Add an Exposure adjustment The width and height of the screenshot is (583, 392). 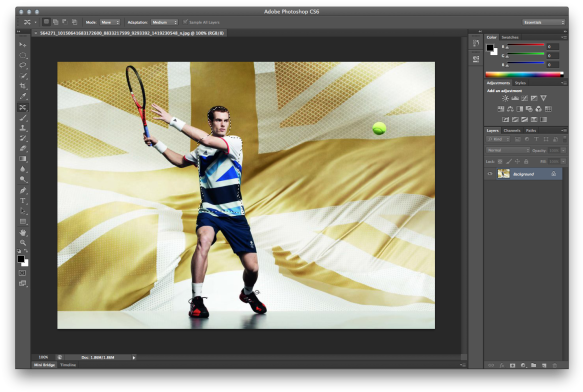[534, 98]
